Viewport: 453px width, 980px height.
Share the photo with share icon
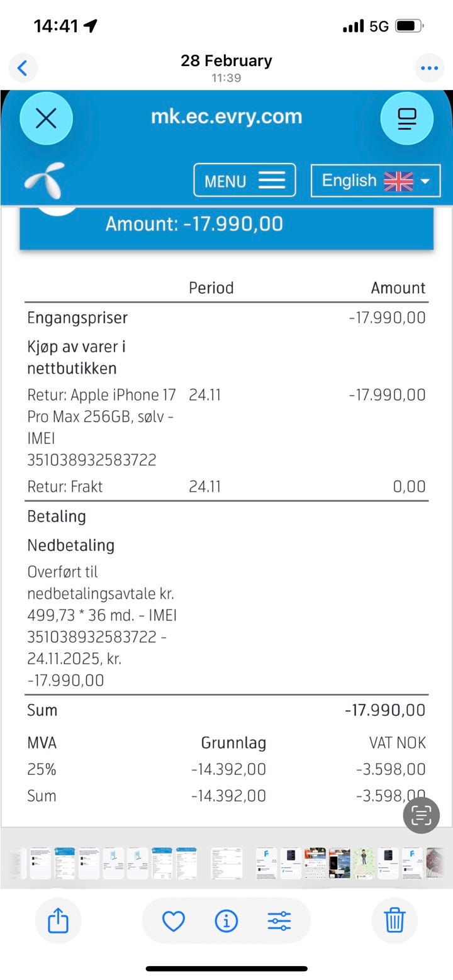[x=58, y=921]
